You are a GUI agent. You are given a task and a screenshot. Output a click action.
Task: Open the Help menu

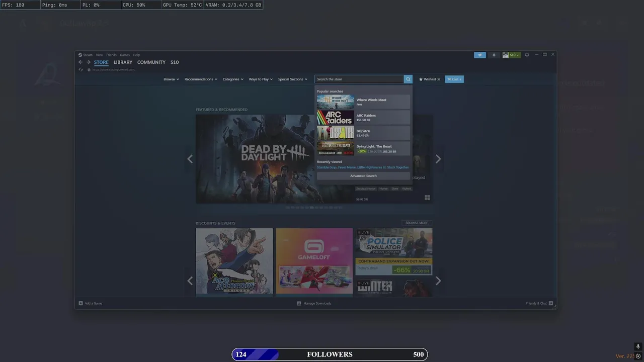click(x=136, y=55)
